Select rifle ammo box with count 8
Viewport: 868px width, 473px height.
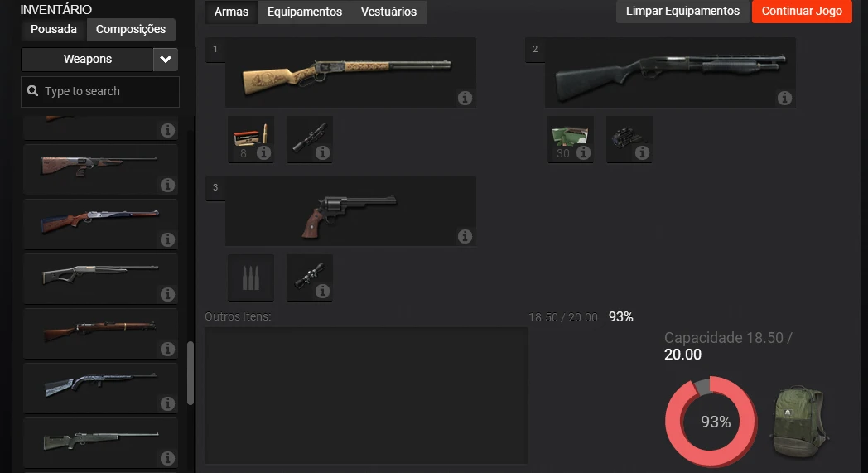(251, 139)
